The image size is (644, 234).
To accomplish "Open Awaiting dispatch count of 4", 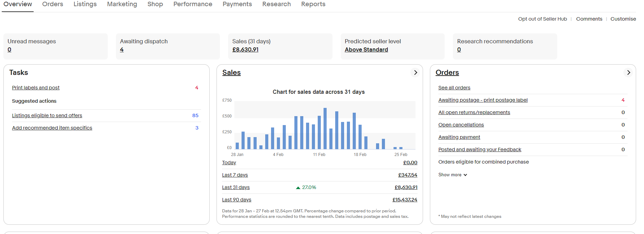I will coord(122,49).
